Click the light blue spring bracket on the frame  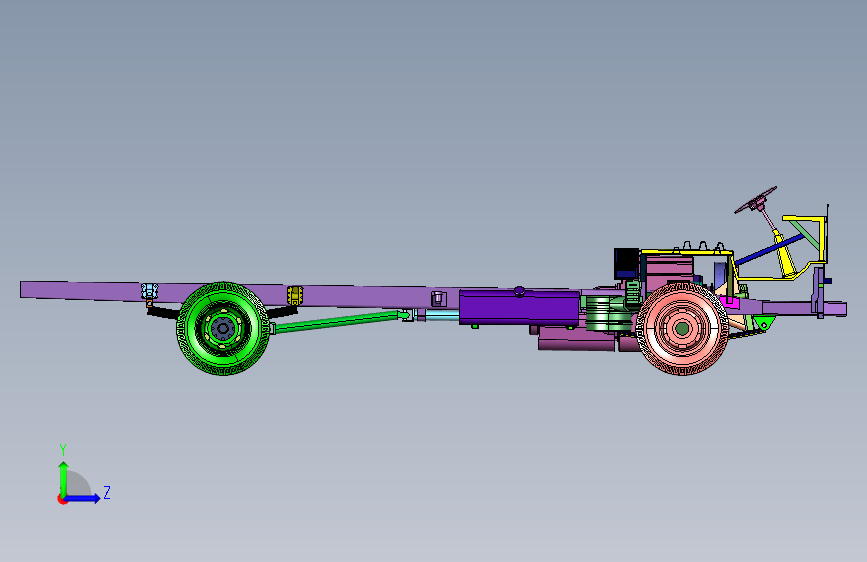[149, 292]
